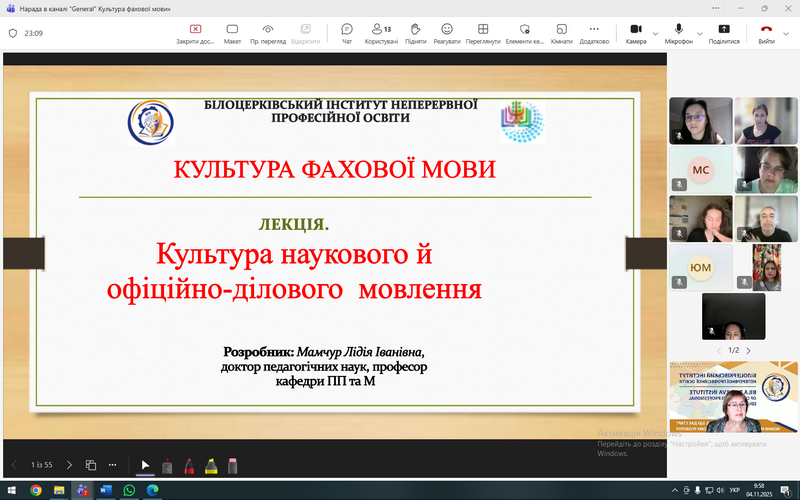Open the Chat (Чат) panel

tap(347, 33)
